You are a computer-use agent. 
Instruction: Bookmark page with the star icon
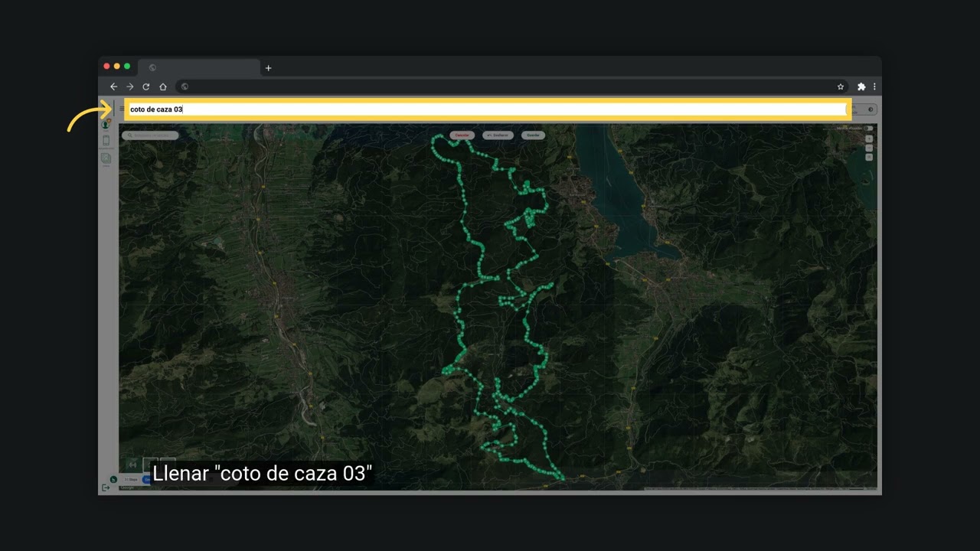(841, 86)
